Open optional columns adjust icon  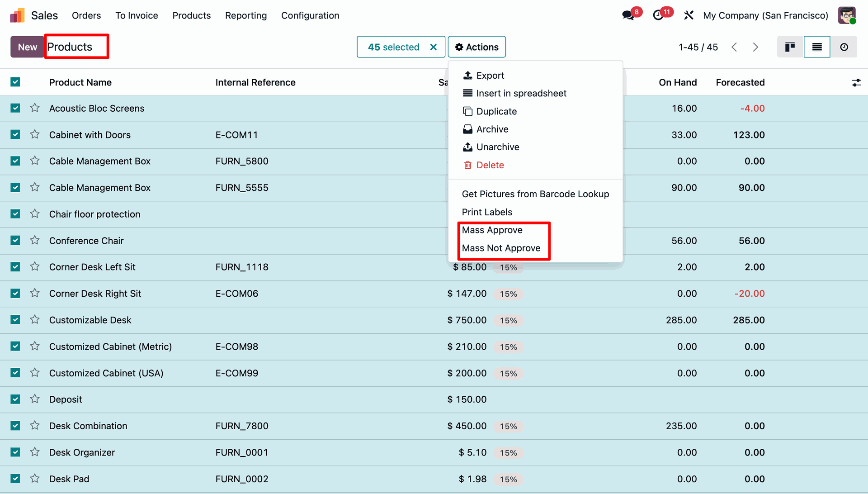click(856, 82)
